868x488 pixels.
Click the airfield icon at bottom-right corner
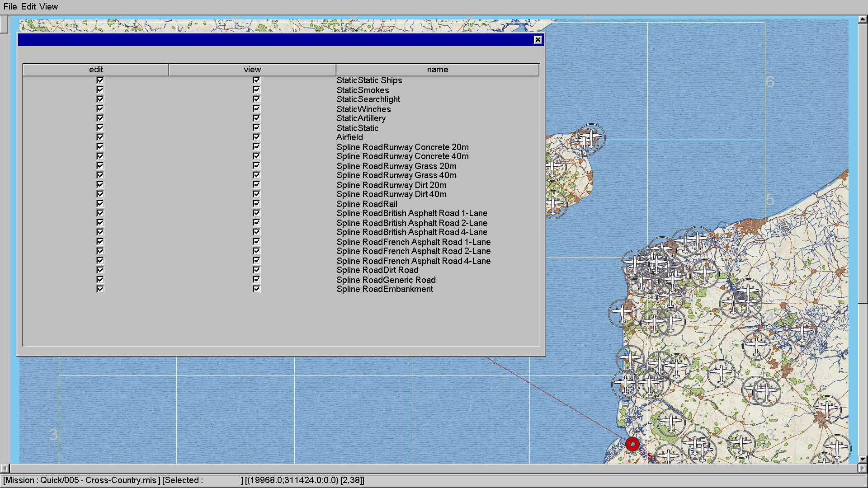tap(837, 448)
